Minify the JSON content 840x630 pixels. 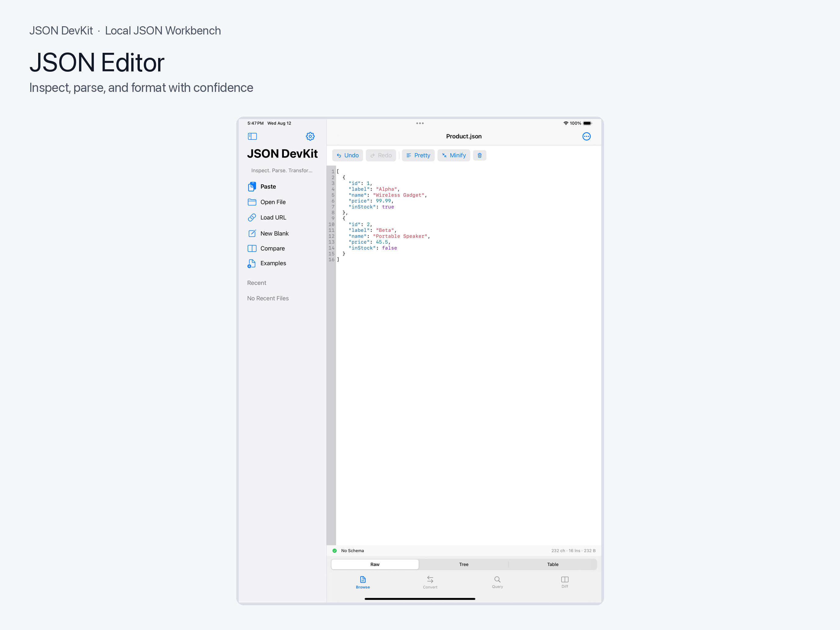(454, 155)
